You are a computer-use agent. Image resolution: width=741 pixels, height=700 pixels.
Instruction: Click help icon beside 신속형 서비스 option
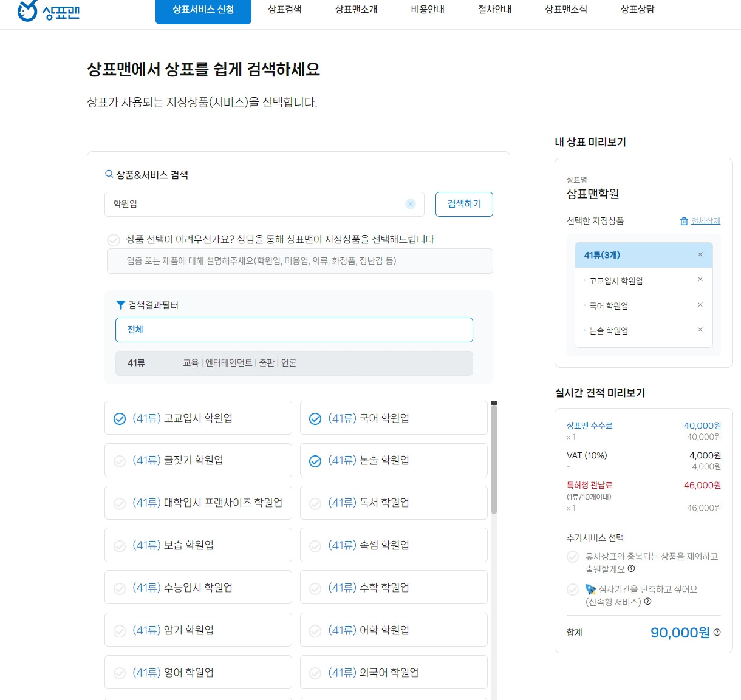(x=647, y=602)
